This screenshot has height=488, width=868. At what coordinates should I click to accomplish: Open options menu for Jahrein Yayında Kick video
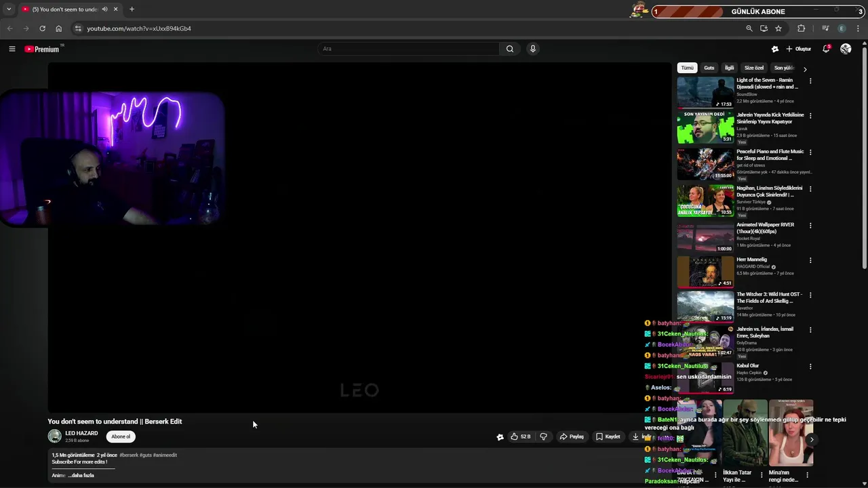click(810, 116)
